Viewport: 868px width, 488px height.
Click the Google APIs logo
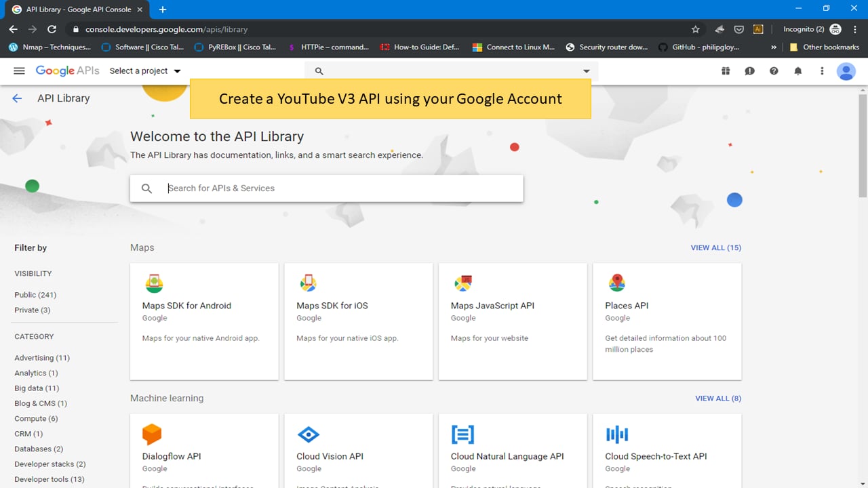pyautogui.click(x=67, y=70)
